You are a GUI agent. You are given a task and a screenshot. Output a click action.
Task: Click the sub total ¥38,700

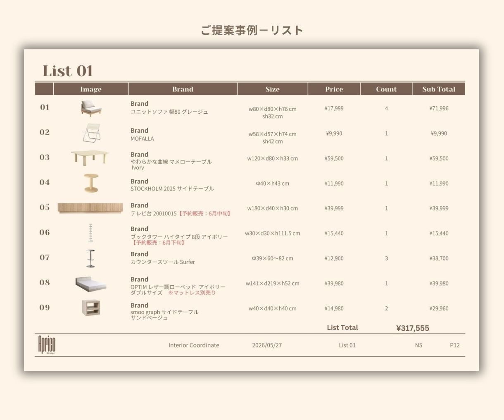pos(439,258)
